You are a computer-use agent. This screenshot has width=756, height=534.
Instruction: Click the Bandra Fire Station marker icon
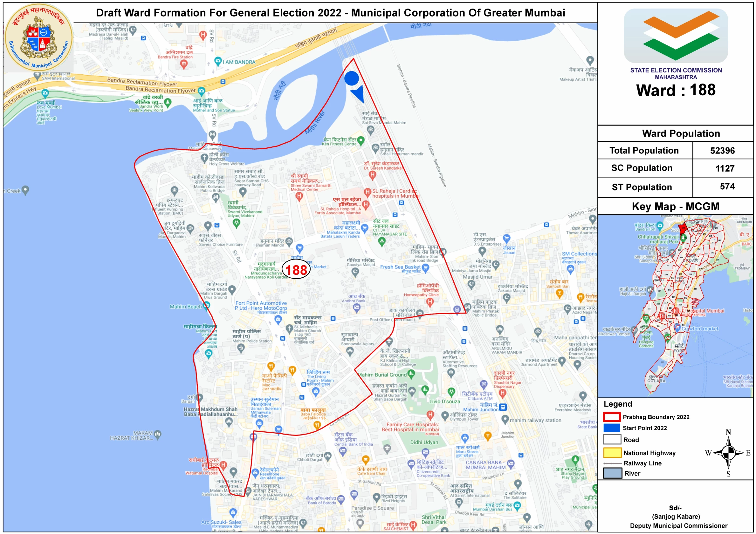coord(184,64)
